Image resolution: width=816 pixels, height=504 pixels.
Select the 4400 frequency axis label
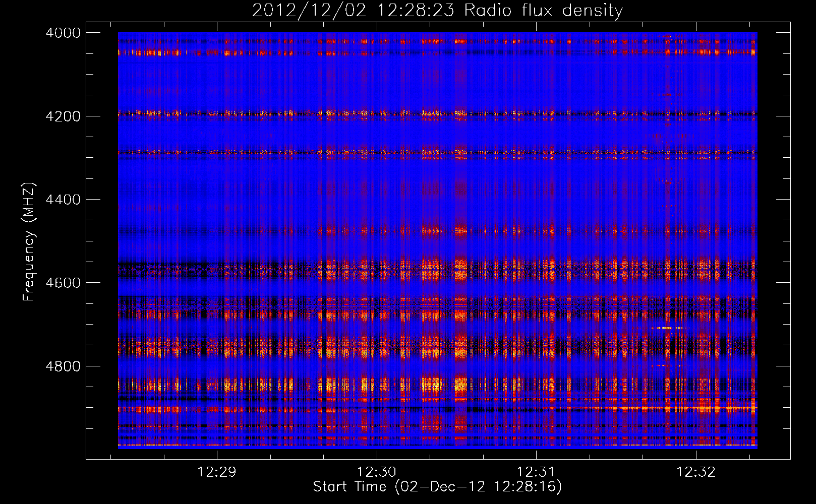pyautogui.click(x=63, y=200)
